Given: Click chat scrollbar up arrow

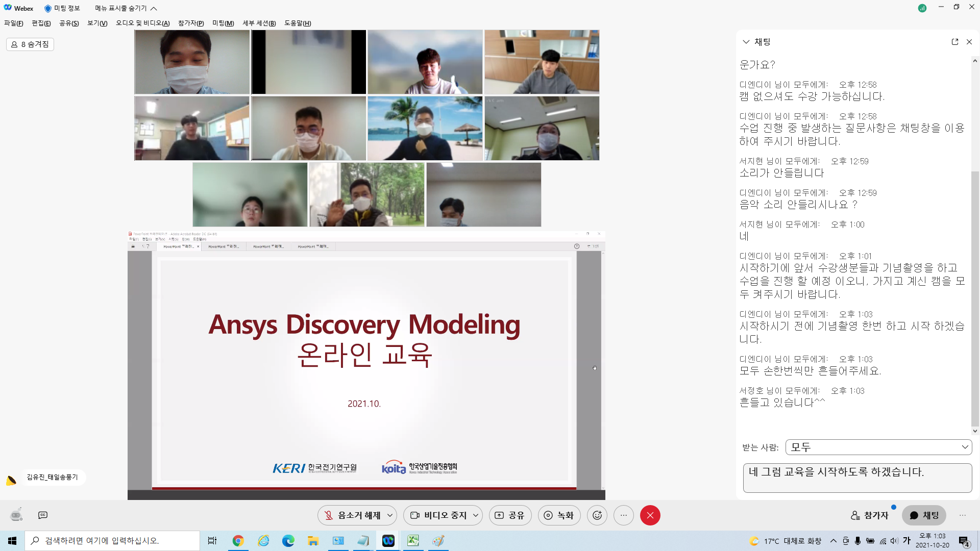Looking at the screenshot, I should pyautogui.click(x=975, y=61).
